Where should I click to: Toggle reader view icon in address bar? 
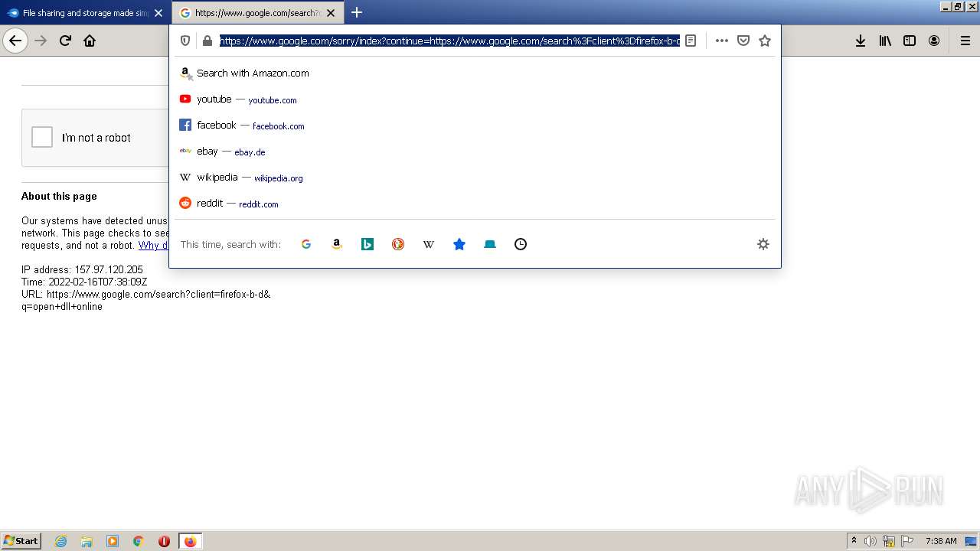tap(691, 41)
